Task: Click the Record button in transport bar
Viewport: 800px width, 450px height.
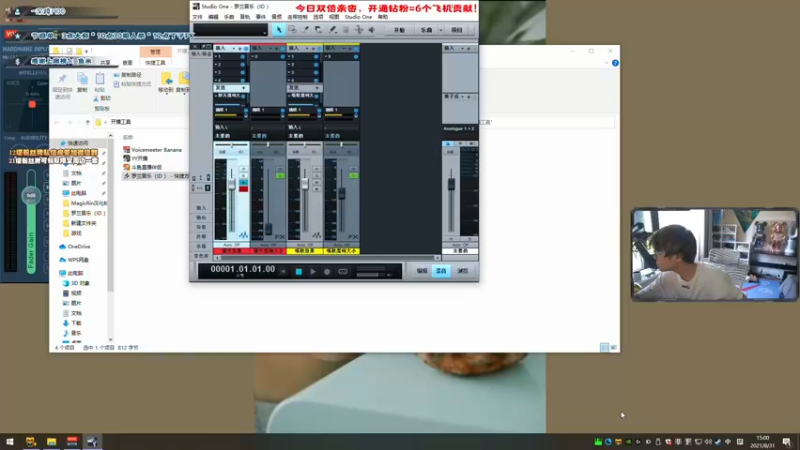Action: click(327, 272)
